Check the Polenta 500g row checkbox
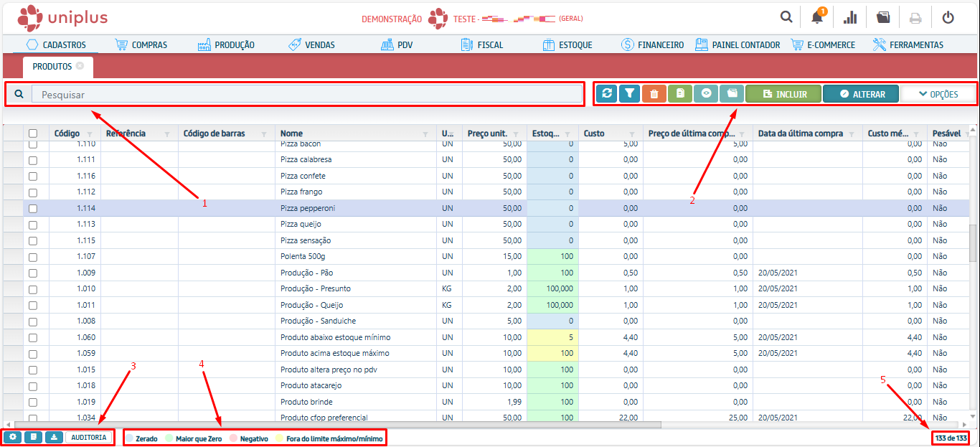This screenshot has height=447, width=980. click(x=33, y=257)
